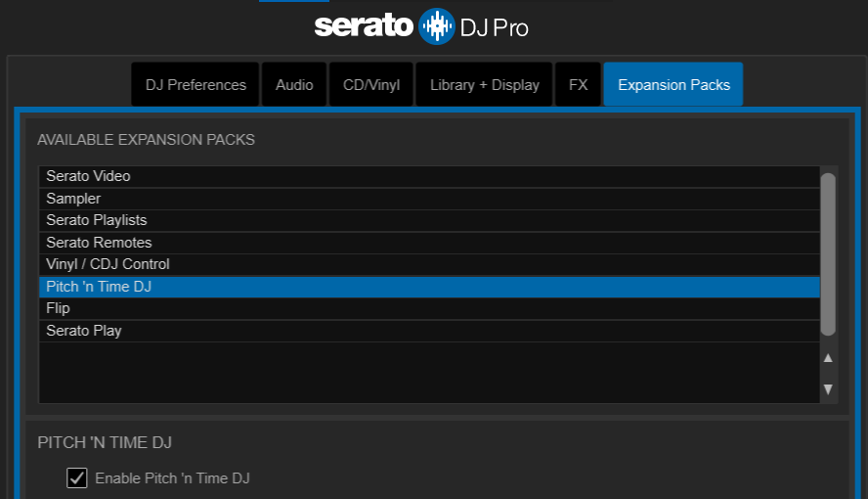Screen dimensions: 868x499
Task: Switch to the Audio tab
Action: point(294,84)
